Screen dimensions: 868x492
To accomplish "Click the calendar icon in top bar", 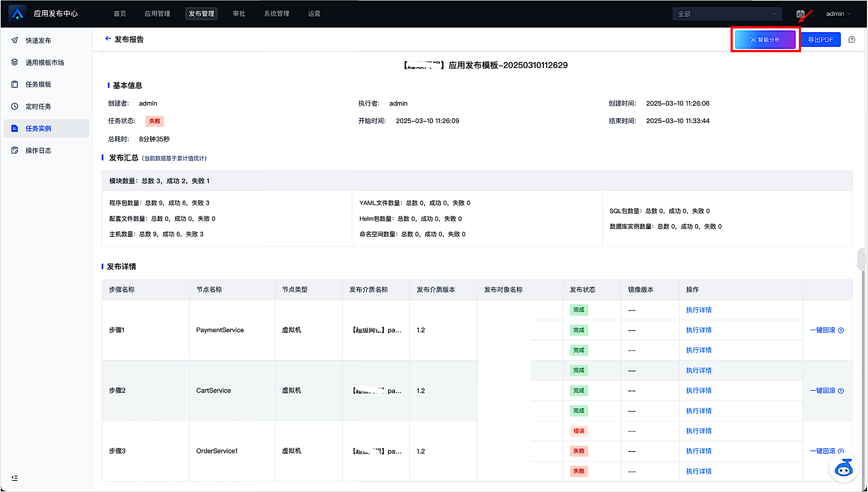I will pos(800,14).
